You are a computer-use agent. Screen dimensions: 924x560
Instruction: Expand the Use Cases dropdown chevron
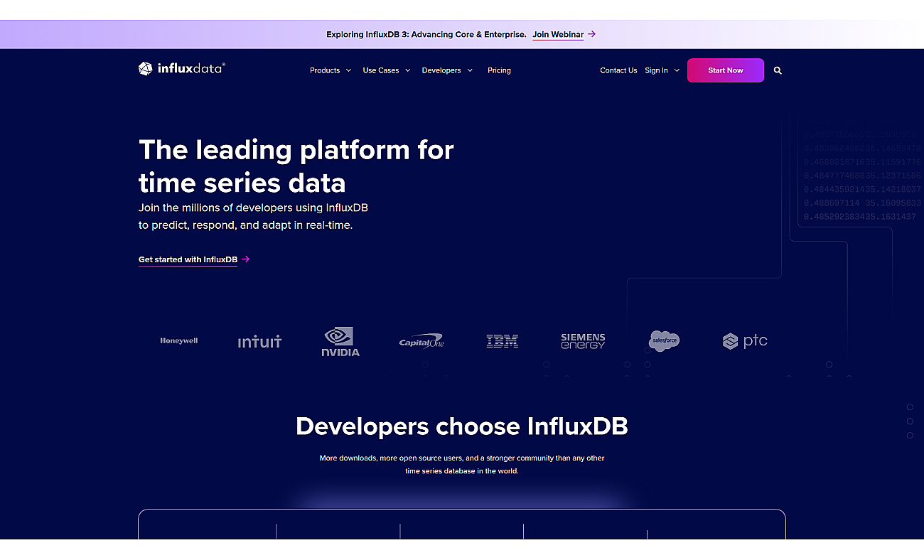[408, 70]
